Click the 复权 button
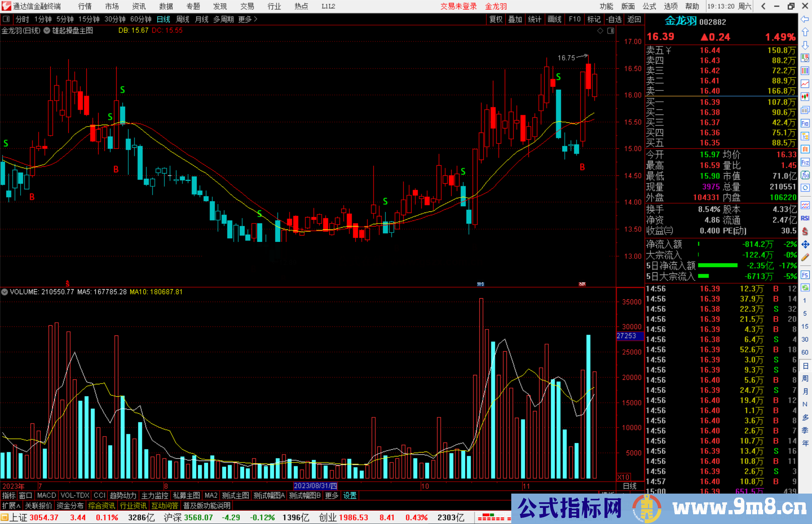Image resolution: width=812 pixels, height=524 pixels. tap(496, 19)
